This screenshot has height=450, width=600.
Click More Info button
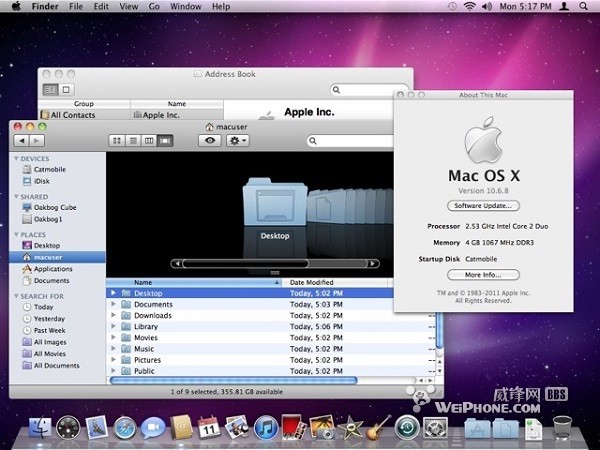[483, 275]
